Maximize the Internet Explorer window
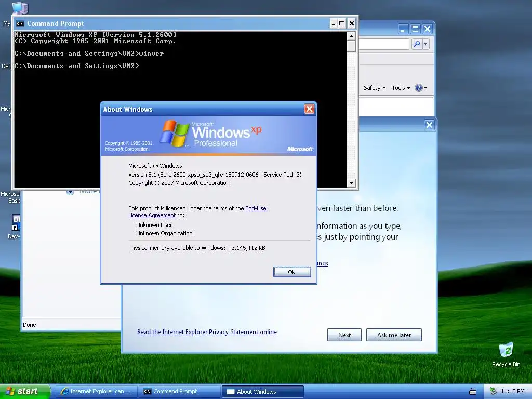 415,29
